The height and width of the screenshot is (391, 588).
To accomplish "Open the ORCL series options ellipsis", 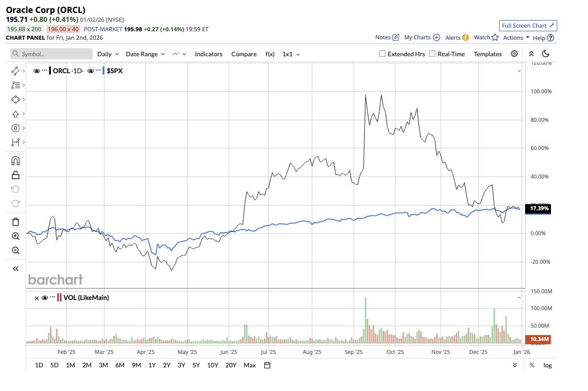I will [45, 71].
